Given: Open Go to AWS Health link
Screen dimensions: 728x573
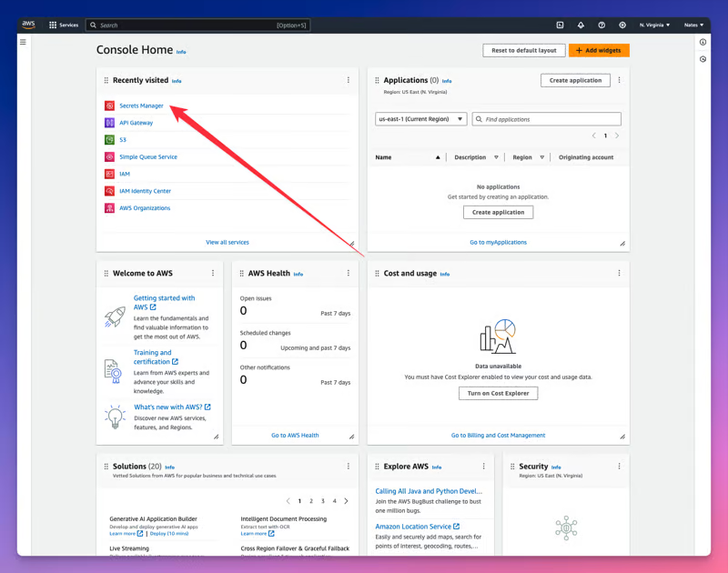Looking at the screenshot, I should (x=295, y=435).
